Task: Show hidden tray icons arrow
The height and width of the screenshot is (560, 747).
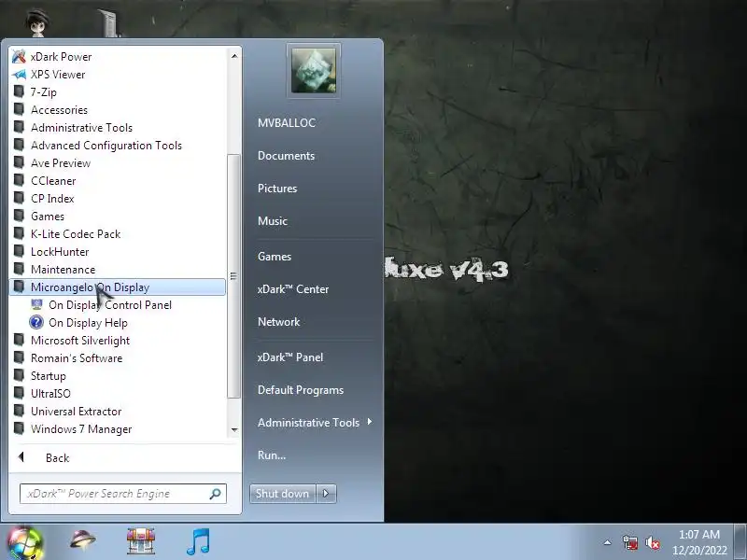Action: click(x=608, y=542)
